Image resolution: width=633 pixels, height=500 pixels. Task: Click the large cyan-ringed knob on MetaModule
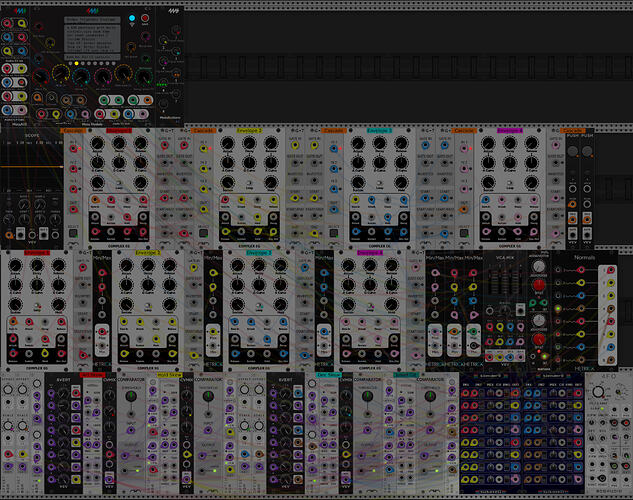[x=82, y=76]
